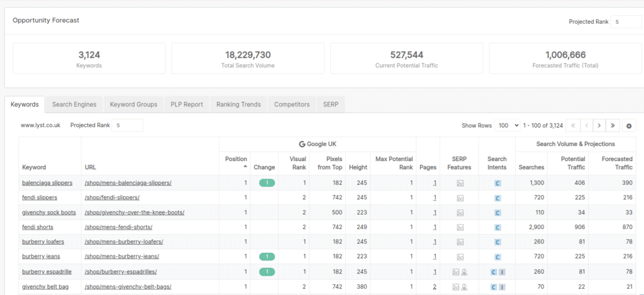
Task: Open the givenchy belt bag keyword link
Action: (45, 286)
